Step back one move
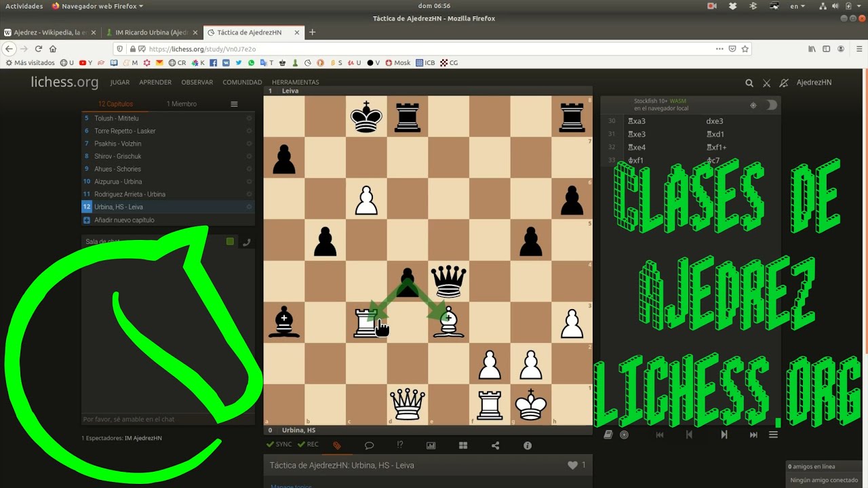Image resolution: width=868 pixels, height=488 pixels. pos(689,434)
